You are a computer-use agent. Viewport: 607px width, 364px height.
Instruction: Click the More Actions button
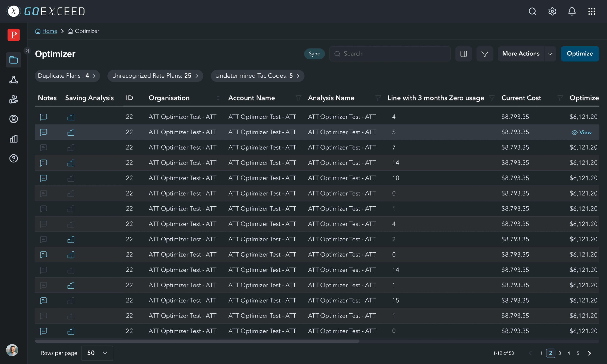coord(521,54)
